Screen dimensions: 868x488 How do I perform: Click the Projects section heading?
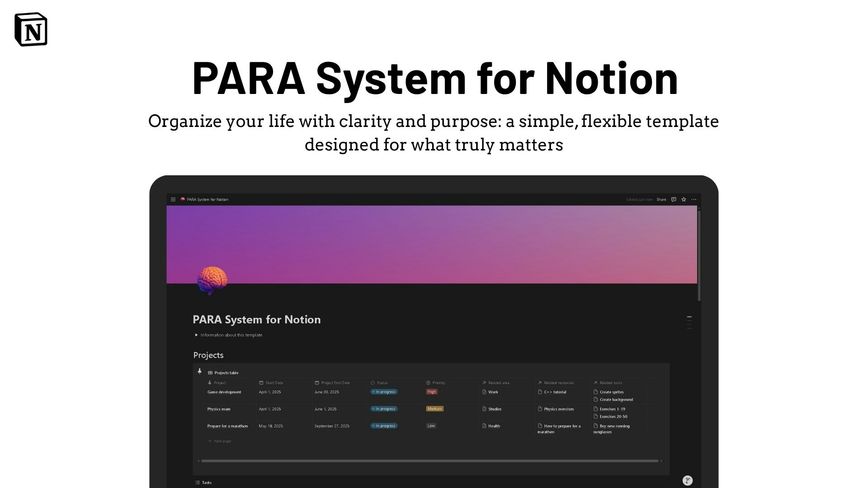tap(208, 355)
